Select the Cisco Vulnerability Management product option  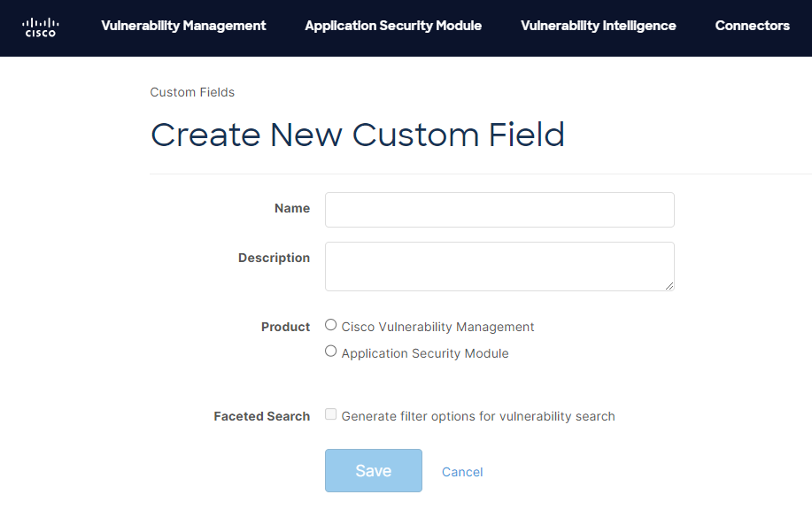tap(330, 324)
